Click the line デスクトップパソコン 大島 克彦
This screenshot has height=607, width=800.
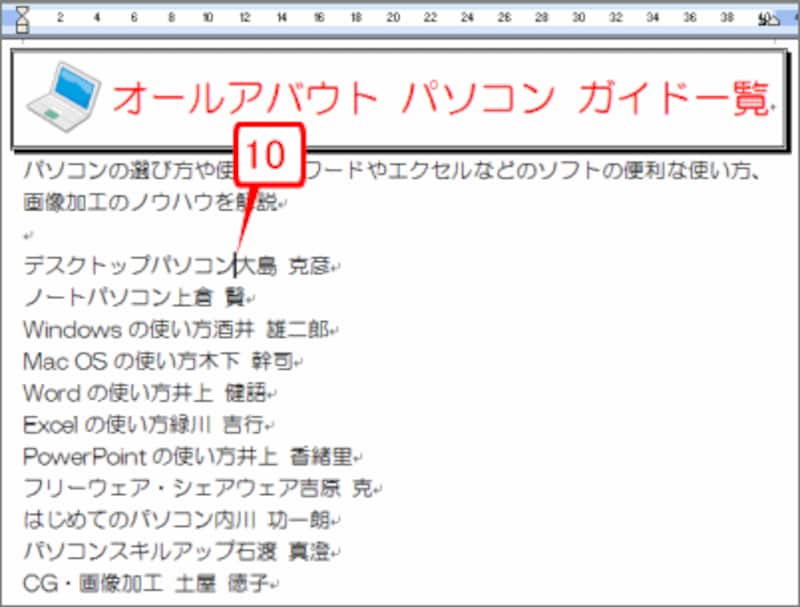pyautogui.click(x=180, y=264)
